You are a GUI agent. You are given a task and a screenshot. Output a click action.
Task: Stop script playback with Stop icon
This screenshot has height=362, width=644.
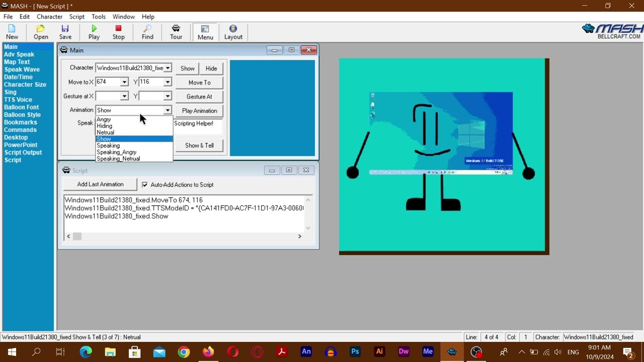click(x=118, y=32)
